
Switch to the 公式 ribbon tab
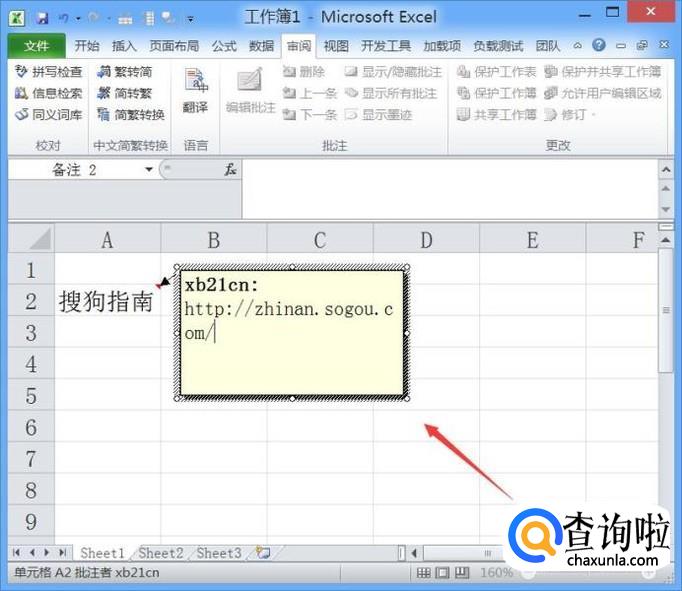coord(224,46)
